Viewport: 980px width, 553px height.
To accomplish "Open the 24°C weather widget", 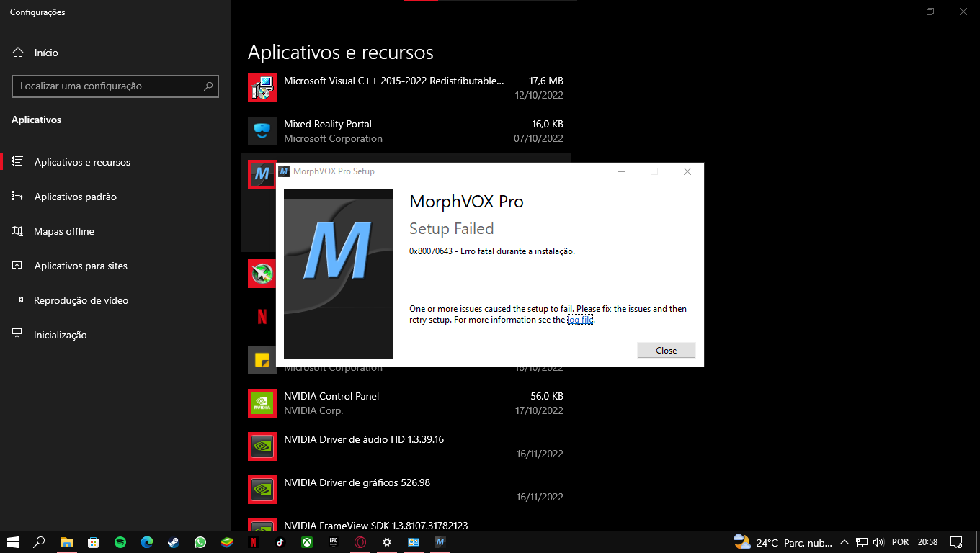I will point(782,542).
